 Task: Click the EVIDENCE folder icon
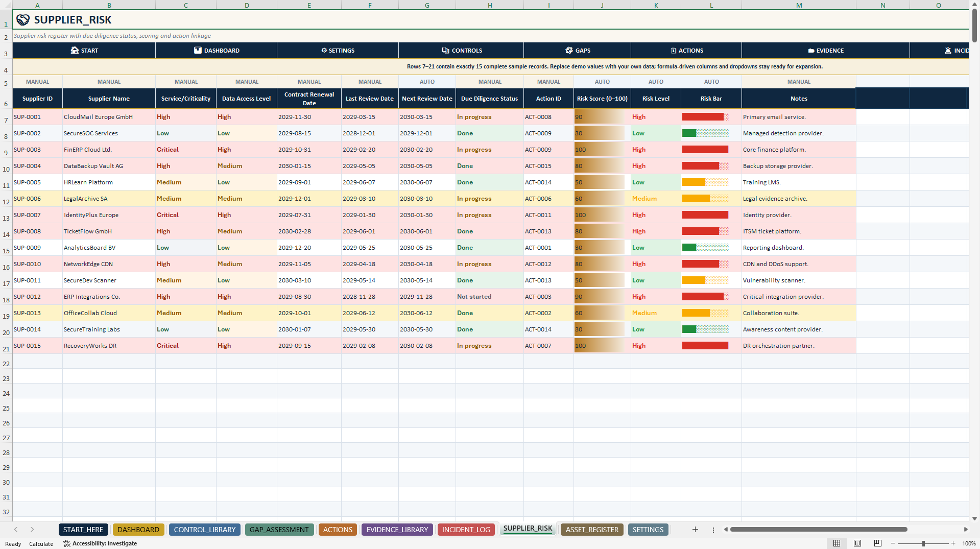(x=811, y=51)
